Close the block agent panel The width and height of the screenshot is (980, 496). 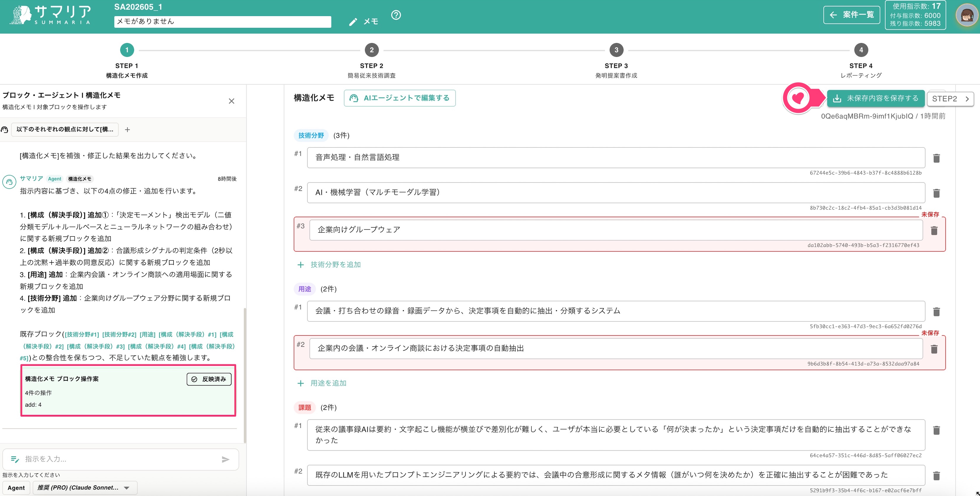pyautogui.click(x=231, y=101)
